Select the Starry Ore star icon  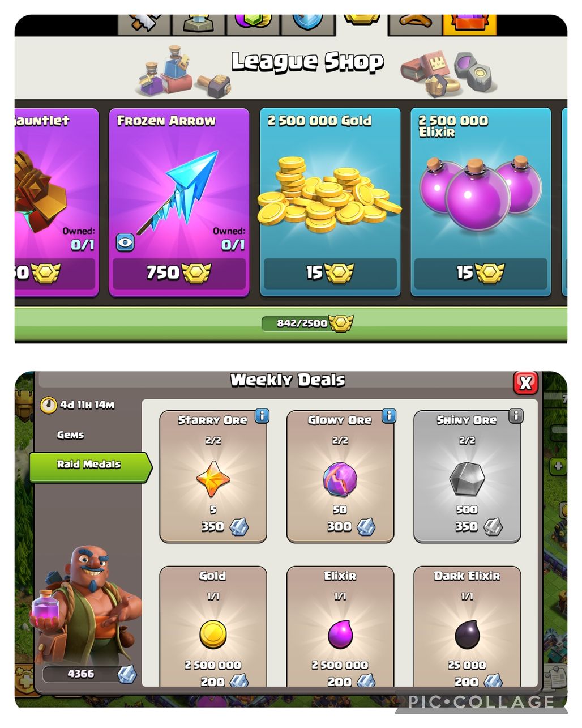point(213,479)
